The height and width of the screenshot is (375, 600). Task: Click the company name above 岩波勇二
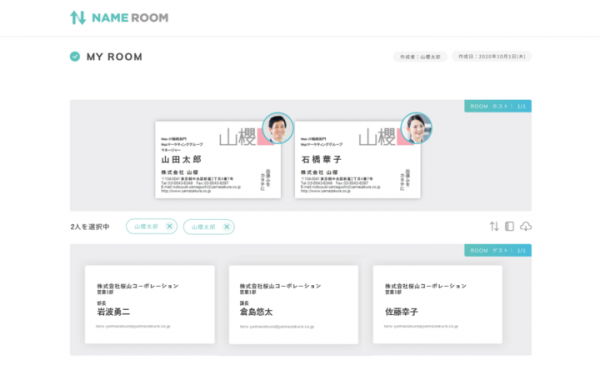point(138,286)
